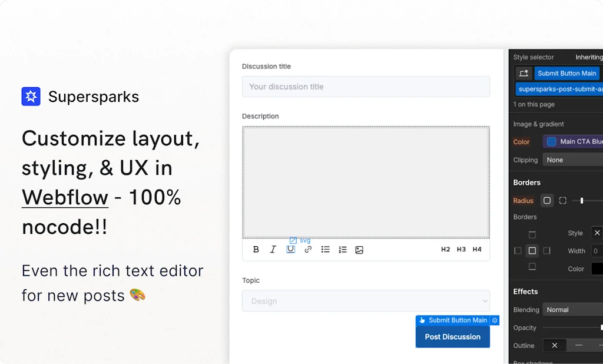Image resolution: width=603 pixels, height=364 pixels.
Task: Insert a link using the link icon
Action: point(308,250)
